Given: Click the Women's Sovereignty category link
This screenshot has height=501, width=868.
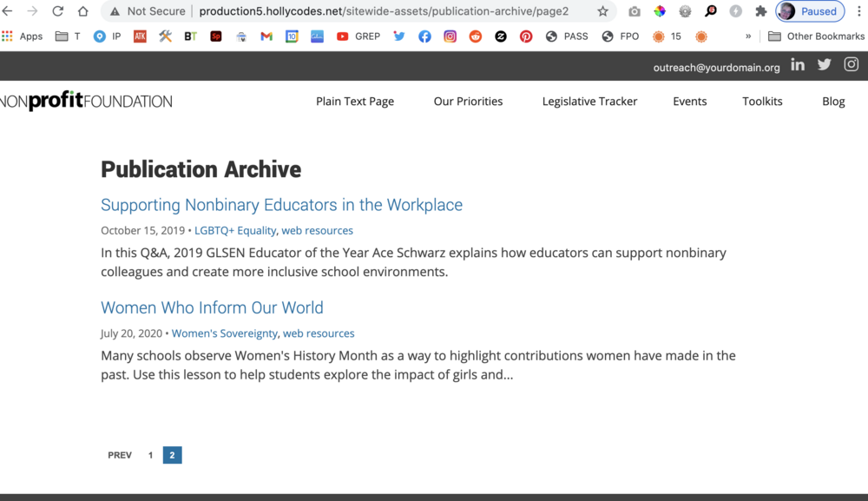Looking at the screenshot, I should click(224, 333).
